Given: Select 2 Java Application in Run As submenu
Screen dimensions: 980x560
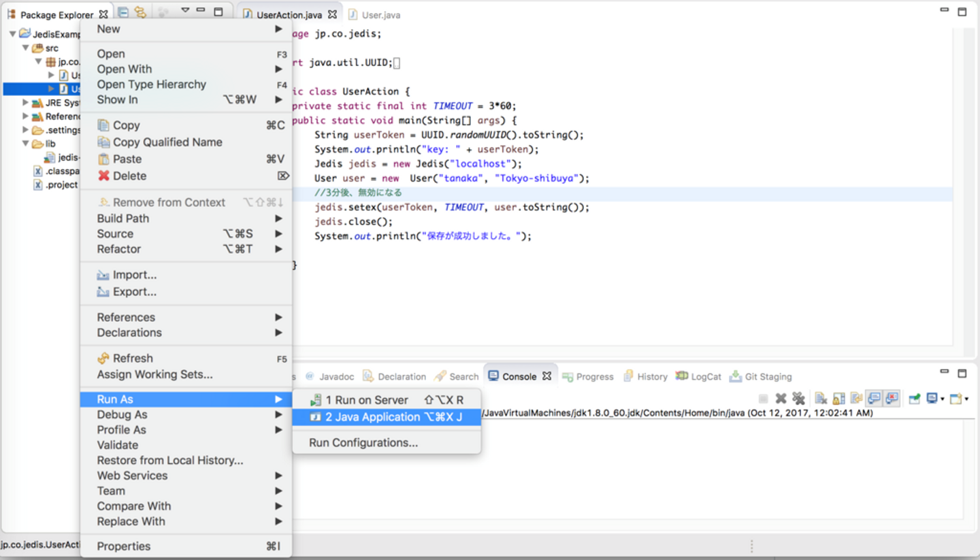Looking at the screenshot, I should click(386, 417).
